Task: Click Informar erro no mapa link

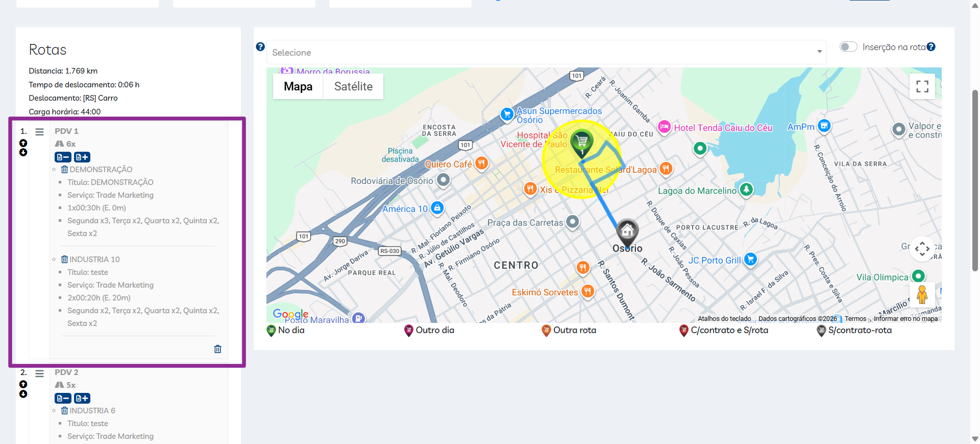Action: click(905, 319)
